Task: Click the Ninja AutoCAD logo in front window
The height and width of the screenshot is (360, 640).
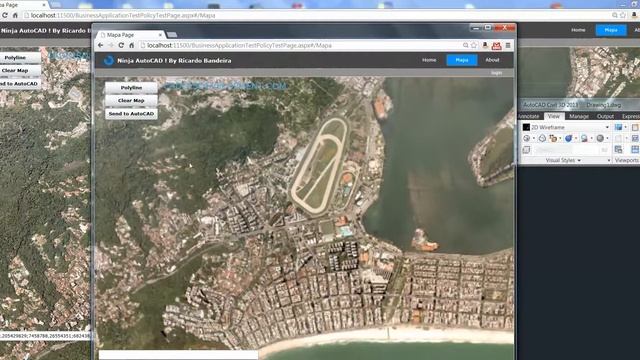Action: [x=109, y=60]
